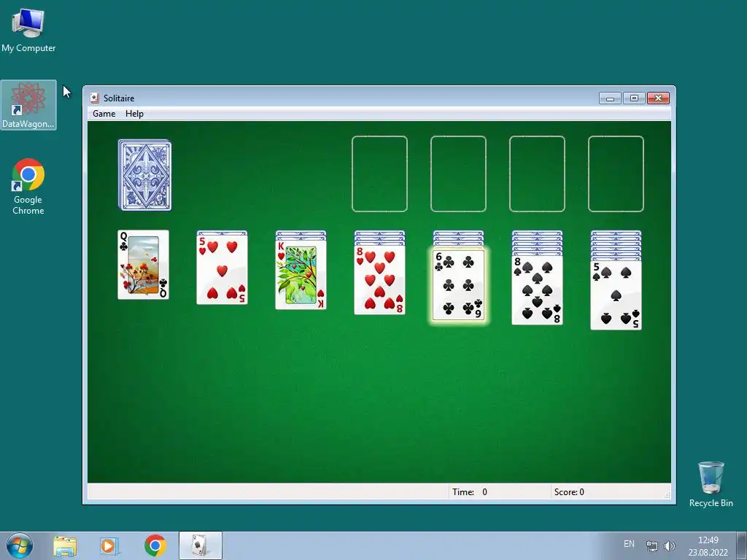Select the Recycle Bin icon

[711, 484]
